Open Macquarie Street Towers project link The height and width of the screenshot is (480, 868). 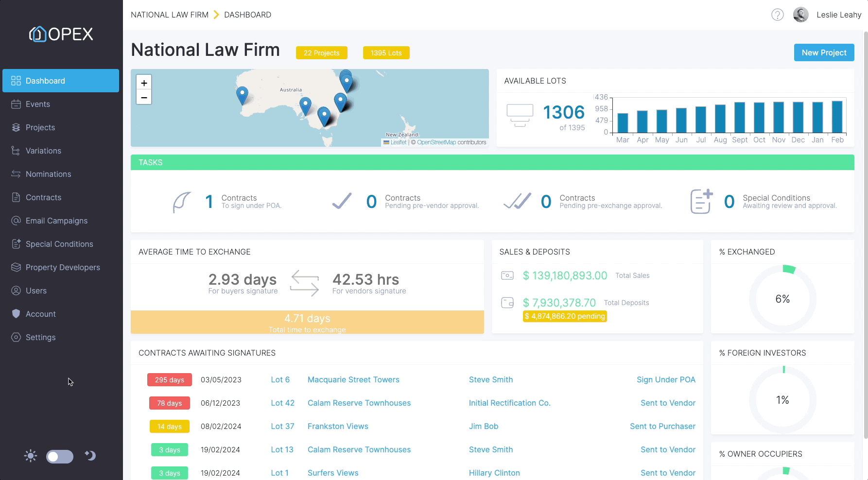point(353,379)
